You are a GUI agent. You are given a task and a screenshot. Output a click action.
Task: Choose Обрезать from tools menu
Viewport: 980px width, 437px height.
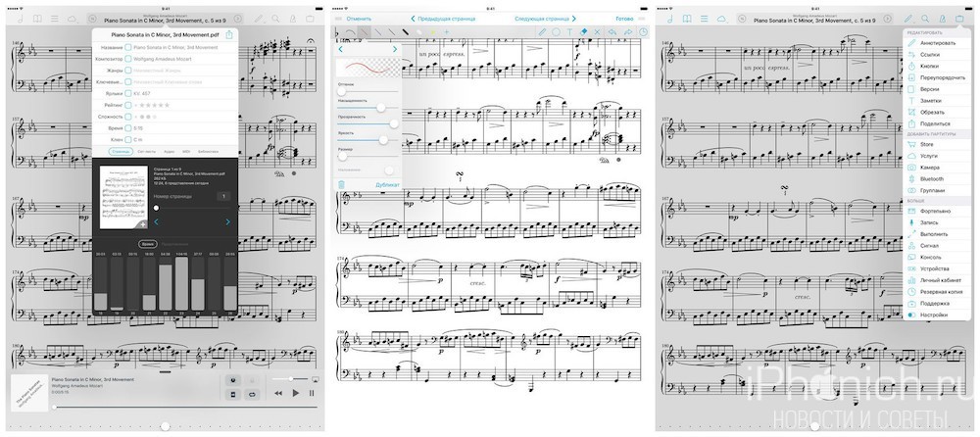pyautogui.click(x=937, y=112)
